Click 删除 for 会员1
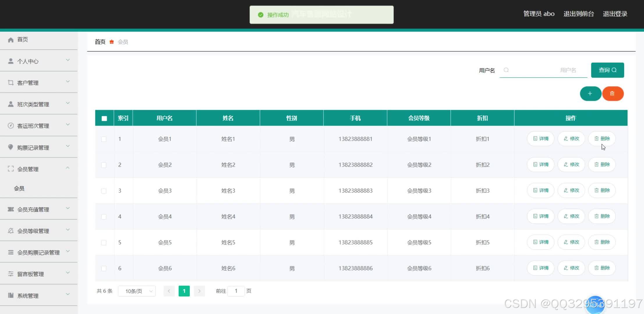 (602, 139)
